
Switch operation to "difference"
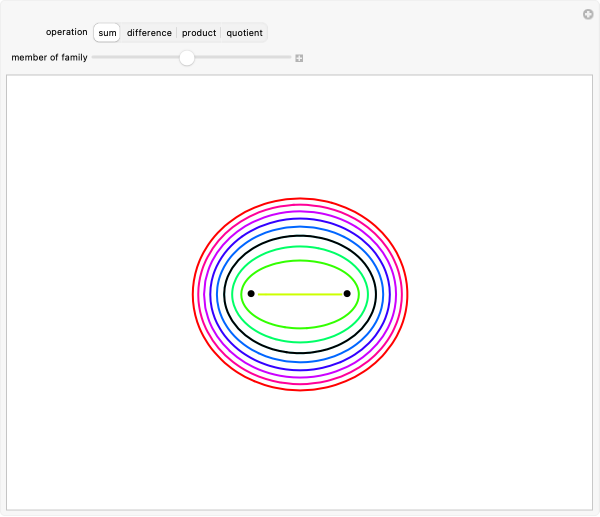point(149,33)
